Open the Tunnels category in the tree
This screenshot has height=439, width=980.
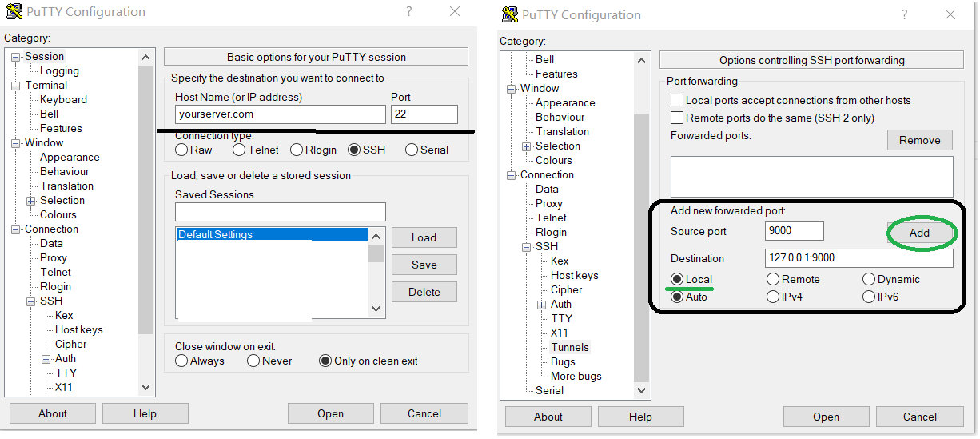[569, 347]
